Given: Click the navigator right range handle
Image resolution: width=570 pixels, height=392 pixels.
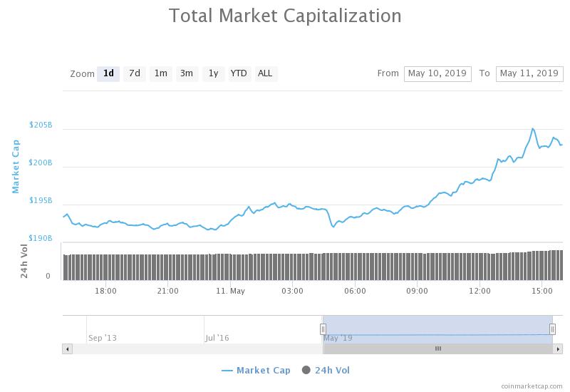Looking at the screenshot, I should (552, 329).
